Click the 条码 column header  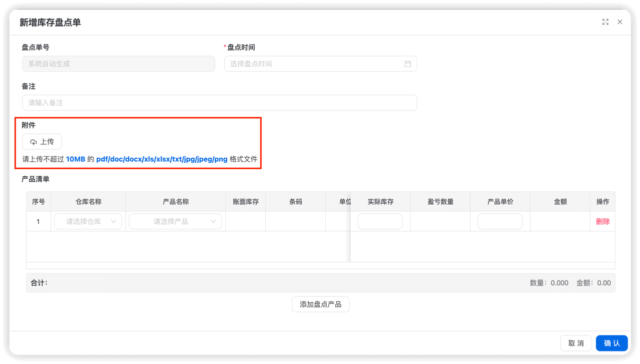click(x=295, y=202)
